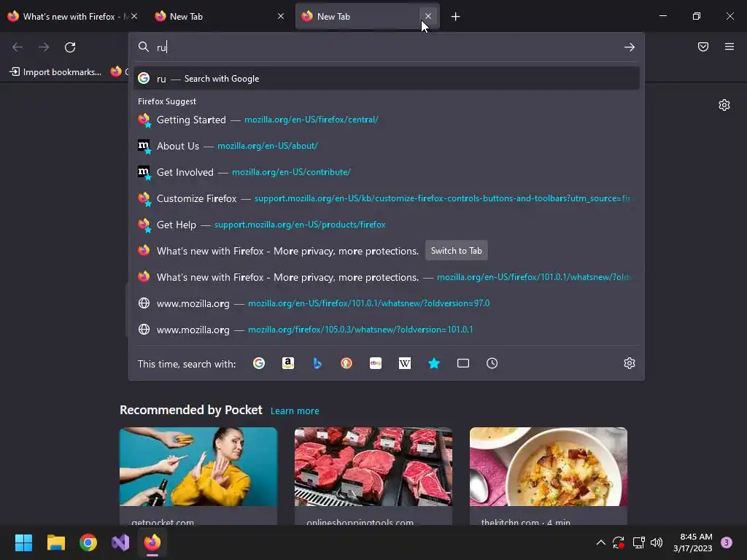Open a new tab with plus button
Viewport: 747px width, 560px height.
(455, 17)
